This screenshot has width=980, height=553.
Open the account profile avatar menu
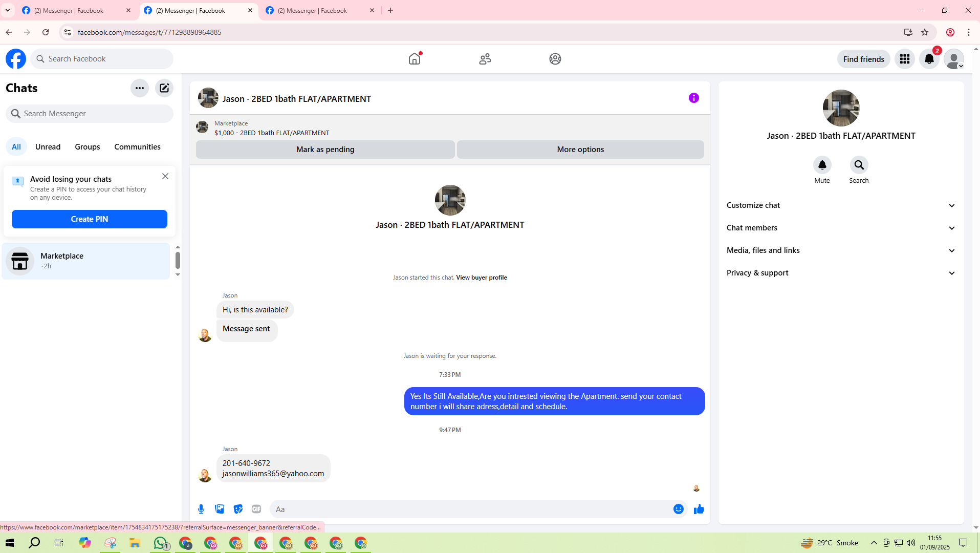click(954, 59)
